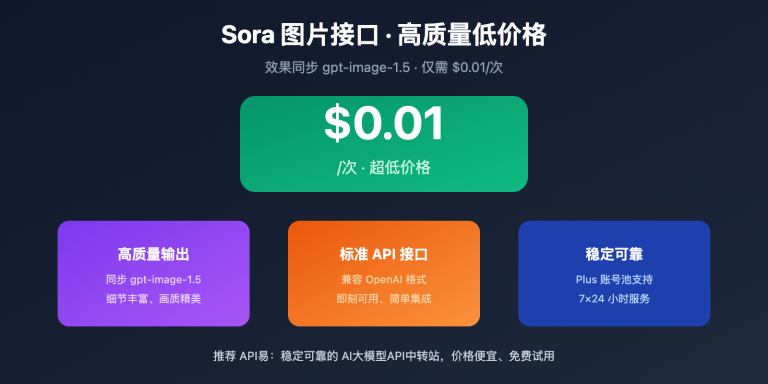Click the large "$0.01" price in the green card
The width and height of the screenshot is (768, 384).
click(384, 123)
